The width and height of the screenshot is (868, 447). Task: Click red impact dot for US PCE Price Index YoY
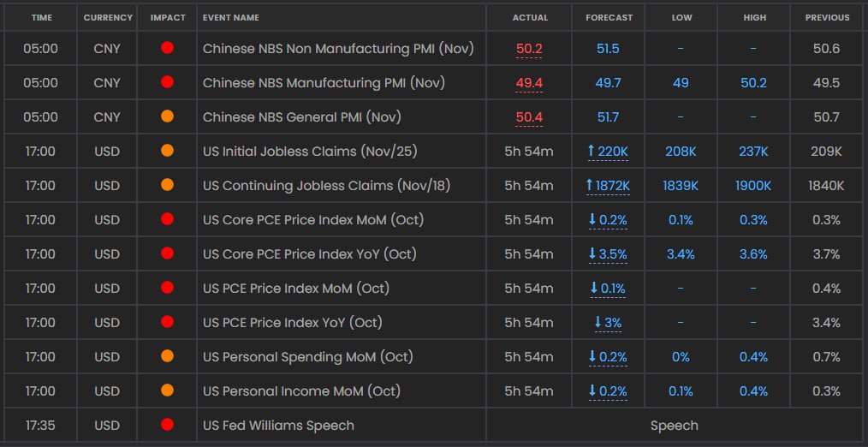(x=167, y=322)
